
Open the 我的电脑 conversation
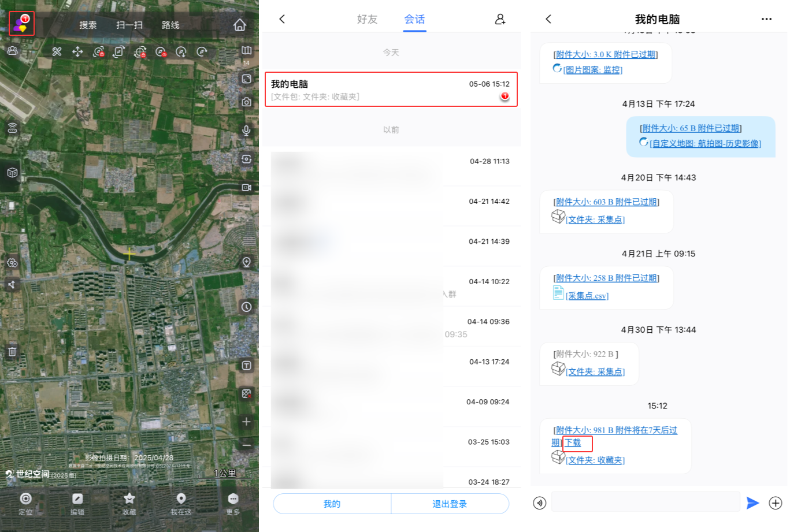coord(391,90)
